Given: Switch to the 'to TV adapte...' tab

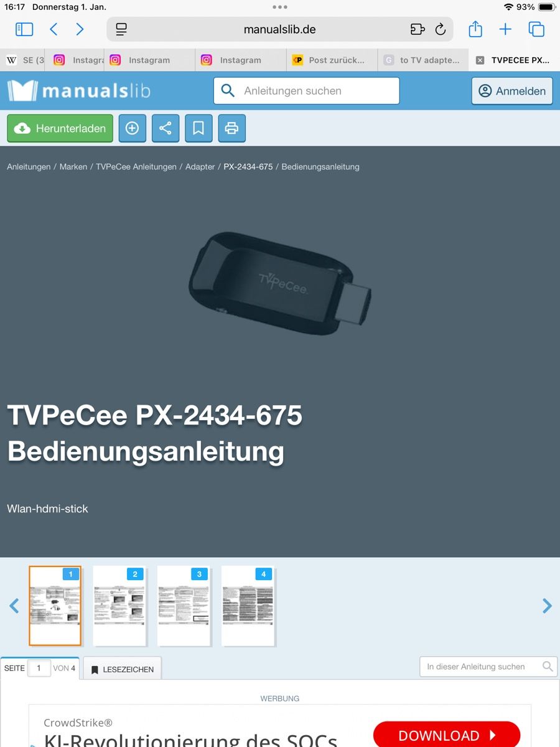Looking at the screenshot, I should [423, 60].
